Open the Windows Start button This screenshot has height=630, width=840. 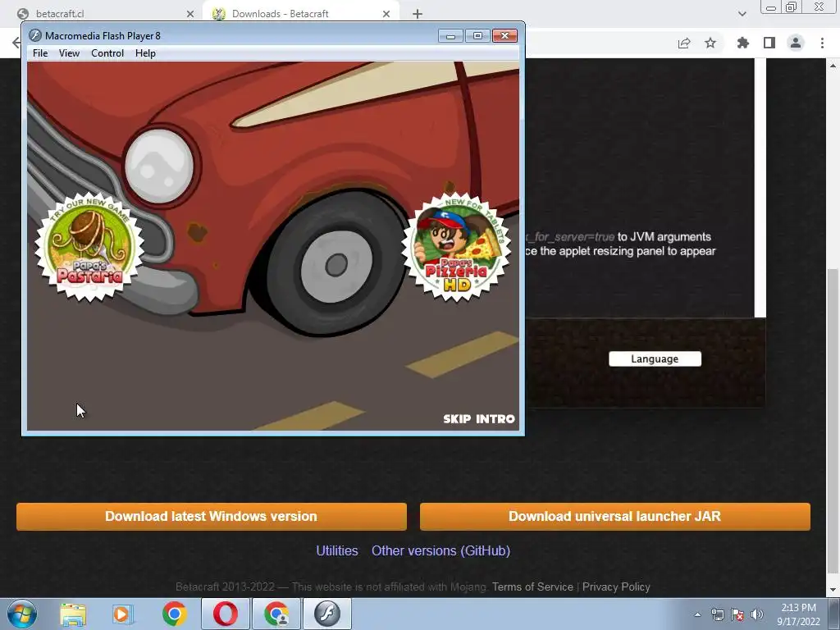(22, 614)
